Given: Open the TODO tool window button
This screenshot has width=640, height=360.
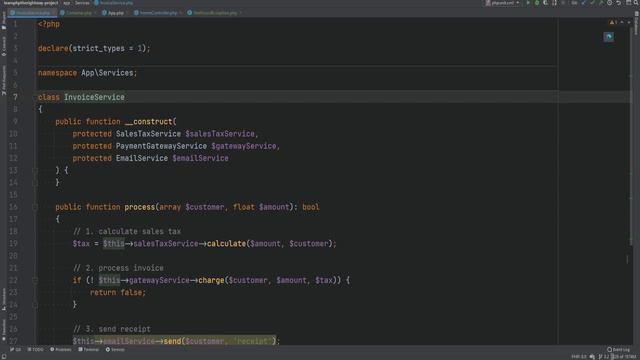Looking at the screenshot, I should coord(36,350).
